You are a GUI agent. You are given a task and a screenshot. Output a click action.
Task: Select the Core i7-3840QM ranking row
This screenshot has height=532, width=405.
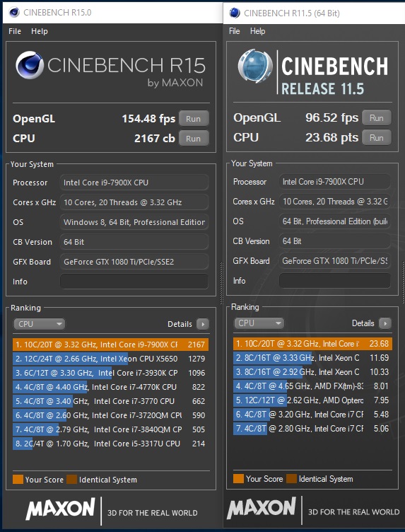click(110, 429)
